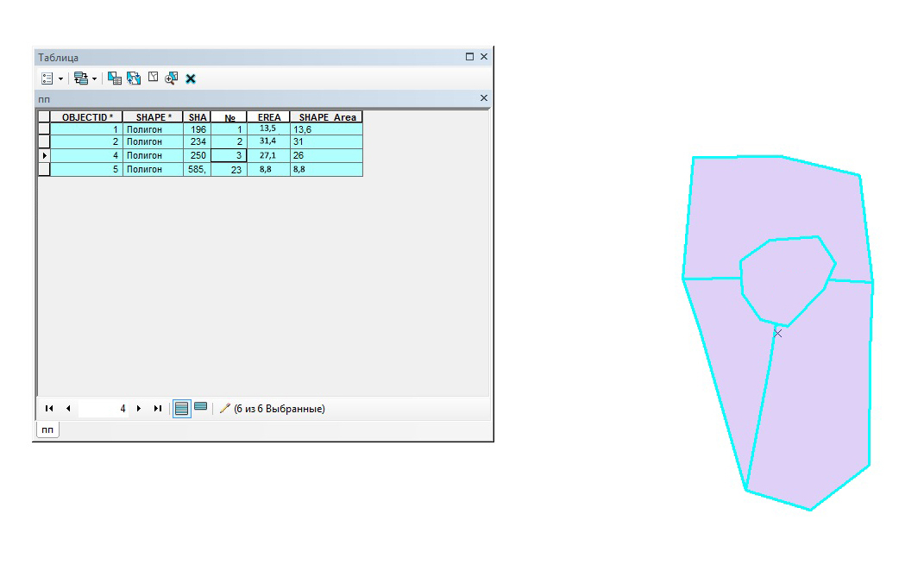Click the SHAPE * column header
The image size is (924, 583).
tap(154, 117)
